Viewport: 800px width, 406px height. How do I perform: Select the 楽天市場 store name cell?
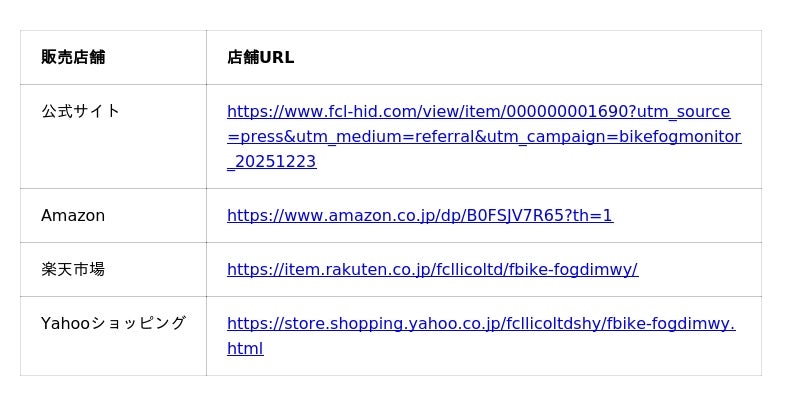(x=73, y=269)
